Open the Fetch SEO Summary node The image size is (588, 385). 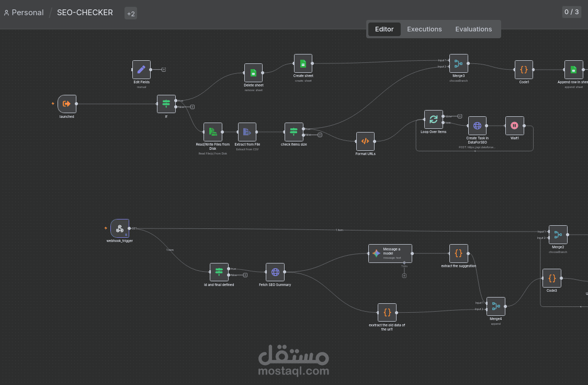[275, 272]
